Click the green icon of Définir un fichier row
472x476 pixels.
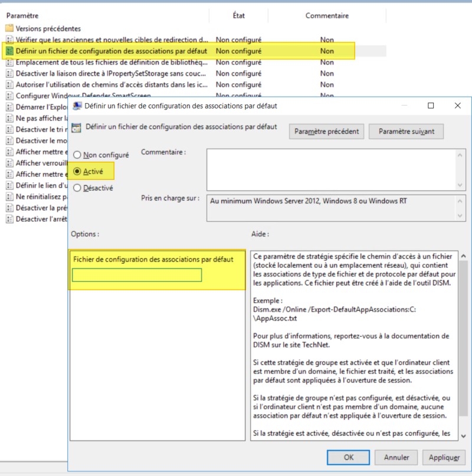pos(9,51)
